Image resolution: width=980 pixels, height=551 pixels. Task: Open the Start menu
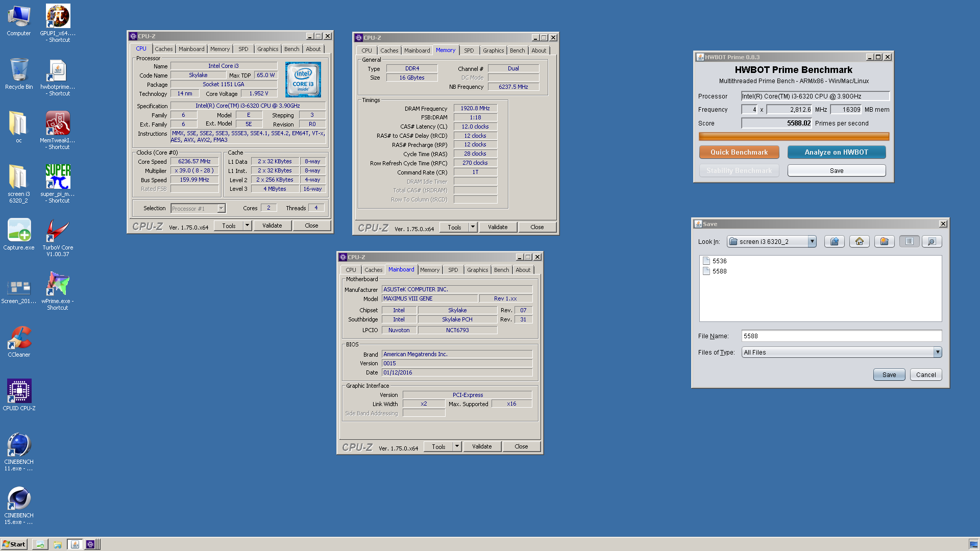[x=14, y=544]
